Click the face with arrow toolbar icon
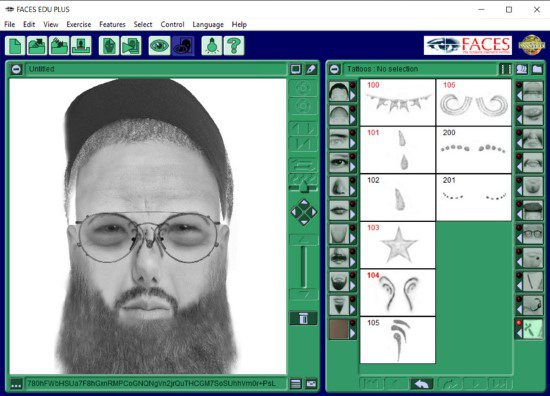The height and width of the screenshot is (396, 550). 131,46
